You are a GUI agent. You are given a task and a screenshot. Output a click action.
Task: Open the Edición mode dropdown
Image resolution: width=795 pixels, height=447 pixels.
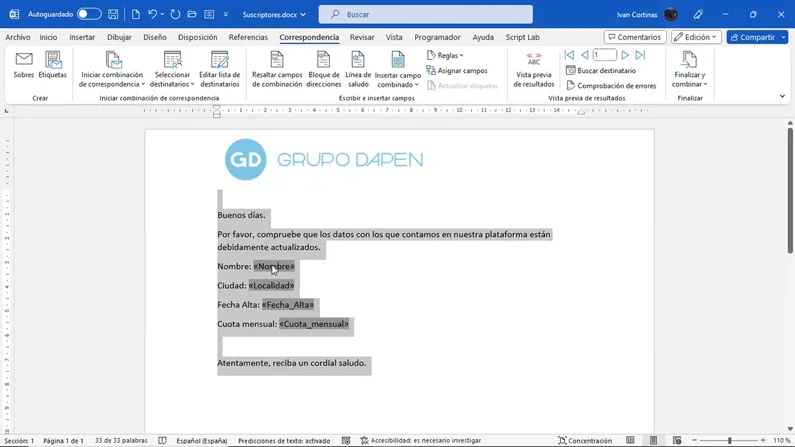pos(696,37)
